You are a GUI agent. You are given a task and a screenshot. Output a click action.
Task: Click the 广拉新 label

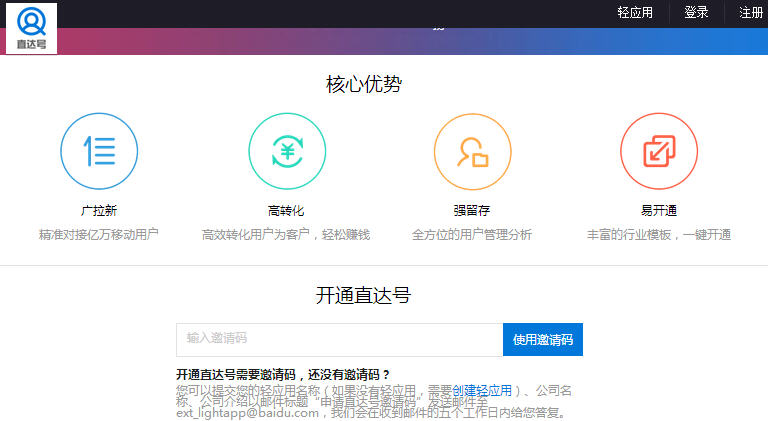coord(99,211)
